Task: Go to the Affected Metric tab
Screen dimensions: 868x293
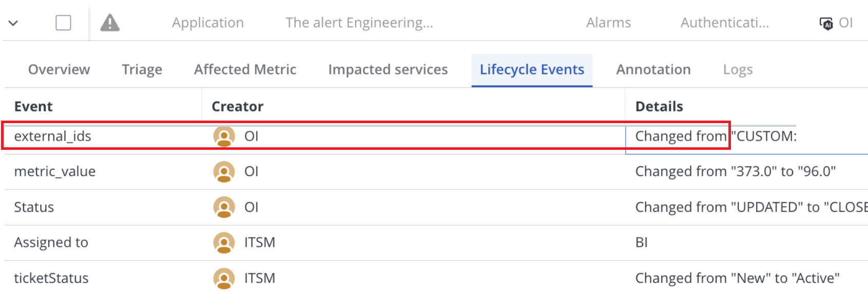Action: (x=245, y=70)
